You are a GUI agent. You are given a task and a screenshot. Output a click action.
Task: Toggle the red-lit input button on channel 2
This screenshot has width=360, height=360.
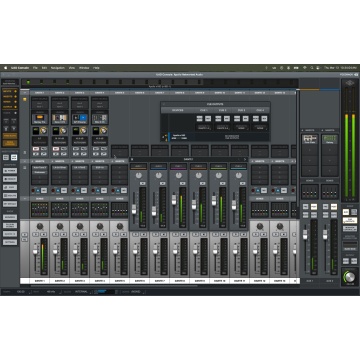tap(56, 149)
